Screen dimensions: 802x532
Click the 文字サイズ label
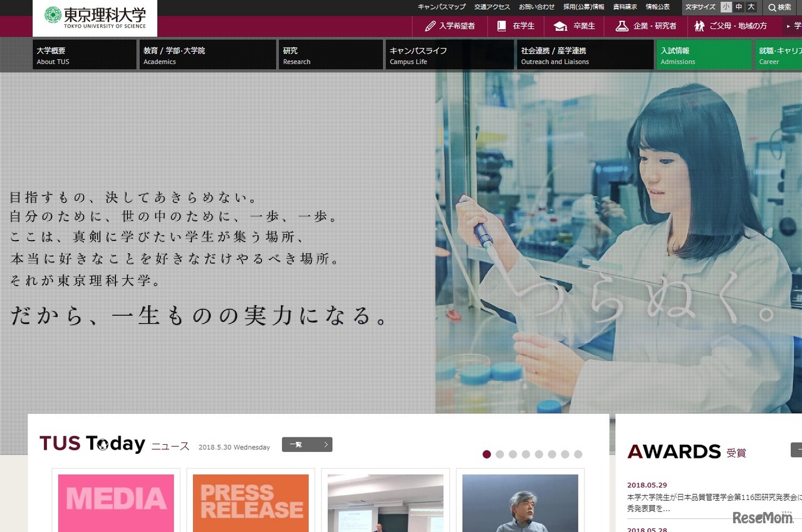pyautogui.click(x=700, y=7)
